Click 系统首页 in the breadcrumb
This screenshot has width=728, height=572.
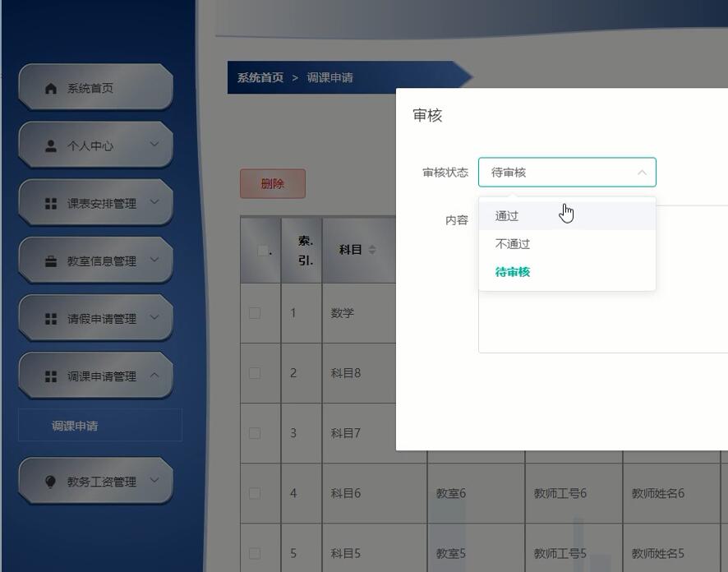260,77
